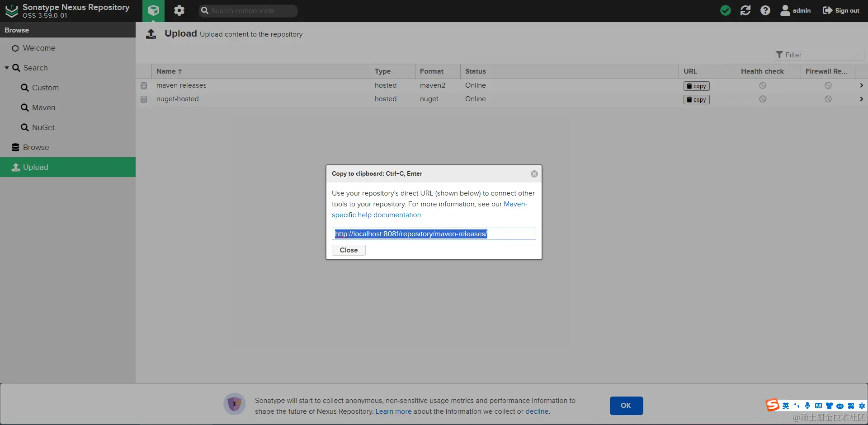Image resolution: width=868 pixels, height=425 pixels.
Task: Copy the maven-releases repository URL
Action: (x=696, y=86)
